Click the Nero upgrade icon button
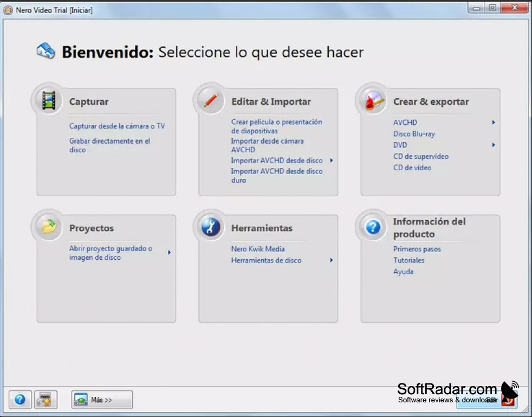The image size is (532, 417). (x=46, y=399)
